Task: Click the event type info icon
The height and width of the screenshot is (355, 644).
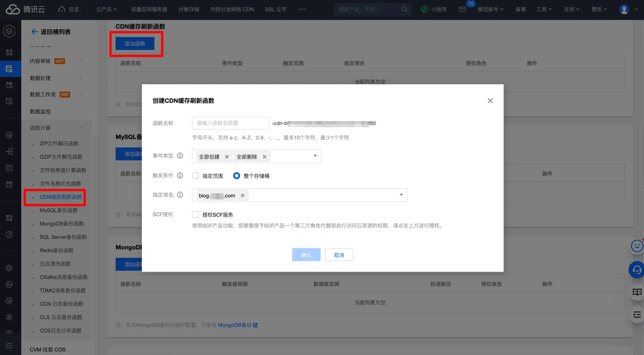Action: 180,156
